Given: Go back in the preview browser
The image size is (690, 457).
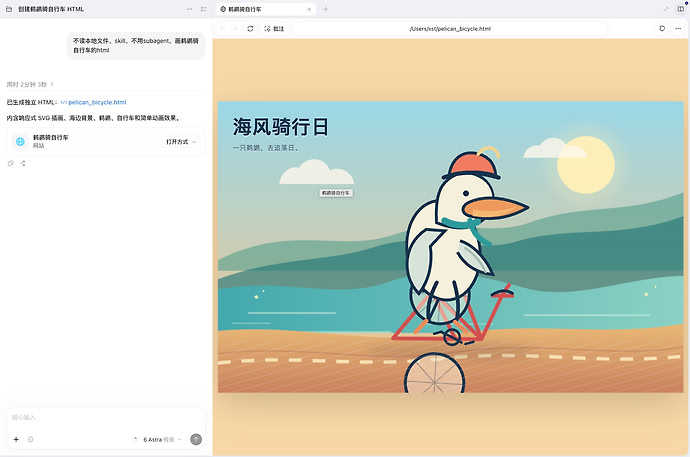Looking at the screenshot, I should point(223,29).
